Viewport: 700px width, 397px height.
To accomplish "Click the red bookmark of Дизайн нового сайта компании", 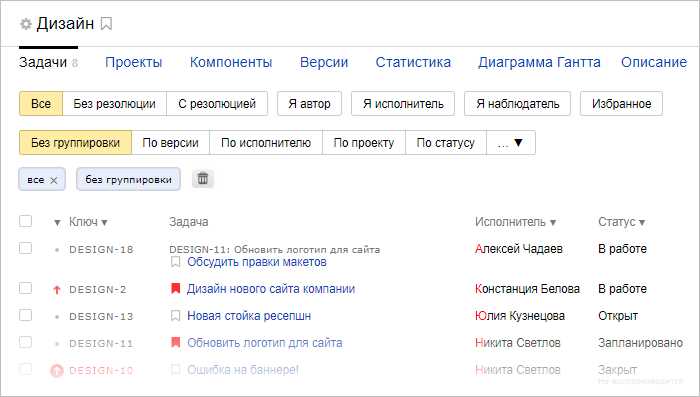I will pos(175,288).
